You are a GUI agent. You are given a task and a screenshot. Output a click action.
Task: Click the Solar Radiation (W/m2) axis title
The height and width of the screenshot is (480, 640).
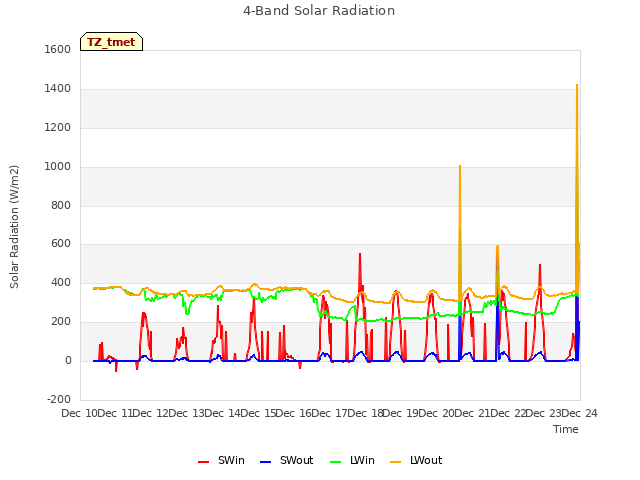click(x=14, y=227)
